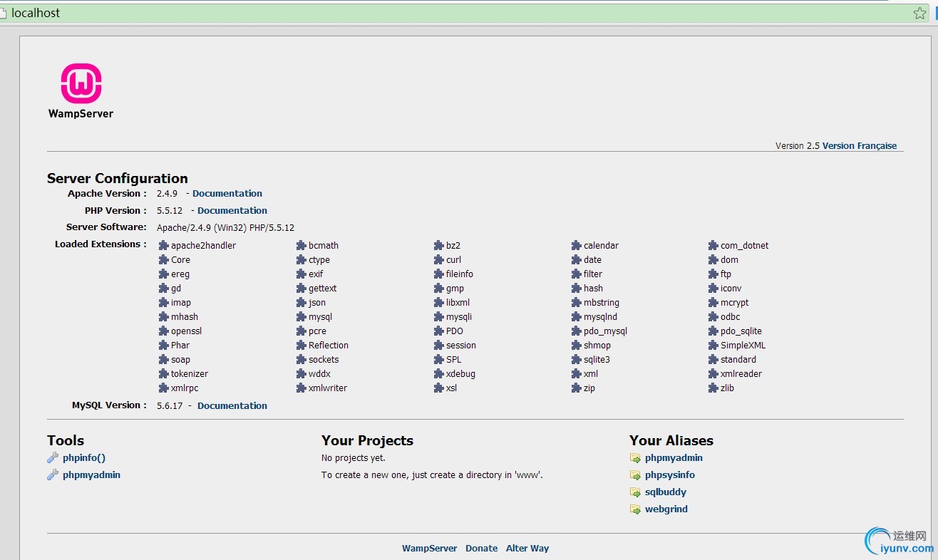Click puzzle icon for zlib extension
This screenshot has height=560, width=938.
[x=713, y=388]
